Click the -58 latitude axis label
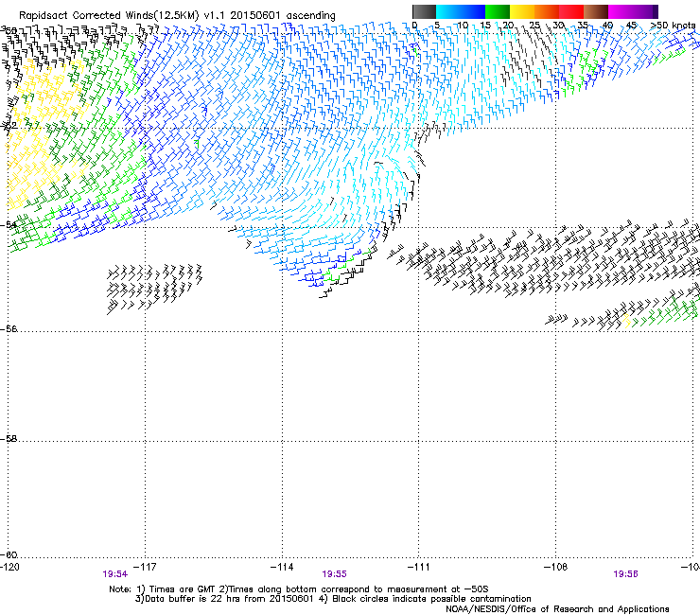This screenshot has width=700, height=615. 9,439
